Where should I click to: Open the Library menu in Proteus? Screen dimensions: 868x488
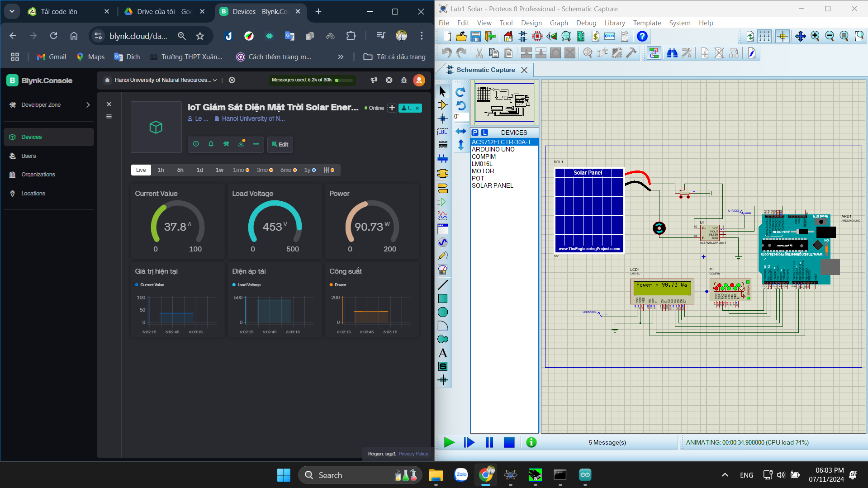pyautogui.click(x=615, y=23)
